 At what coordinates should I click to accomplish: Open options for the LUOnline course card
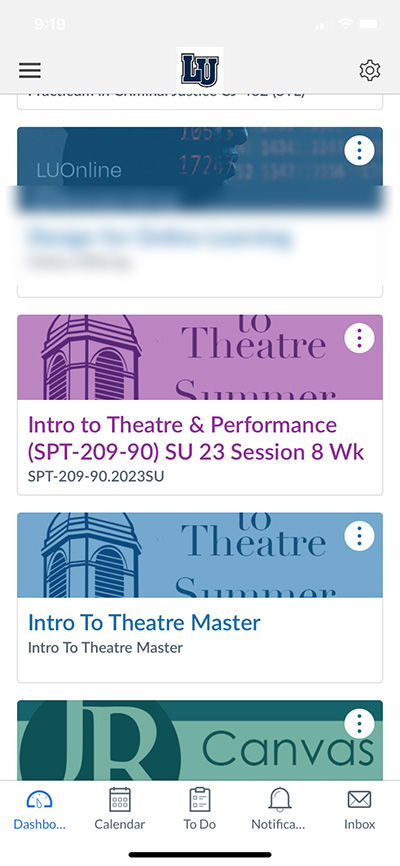(359, 150)
